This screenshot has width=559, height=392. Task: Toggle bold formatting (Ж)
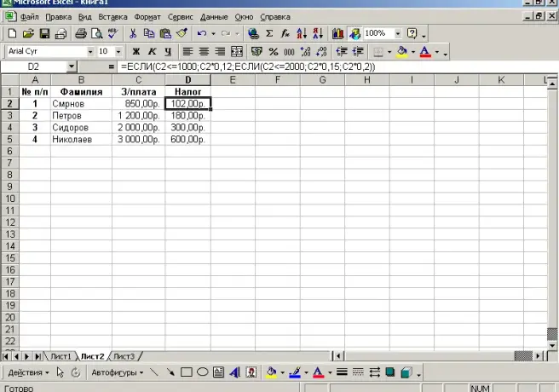135,51
